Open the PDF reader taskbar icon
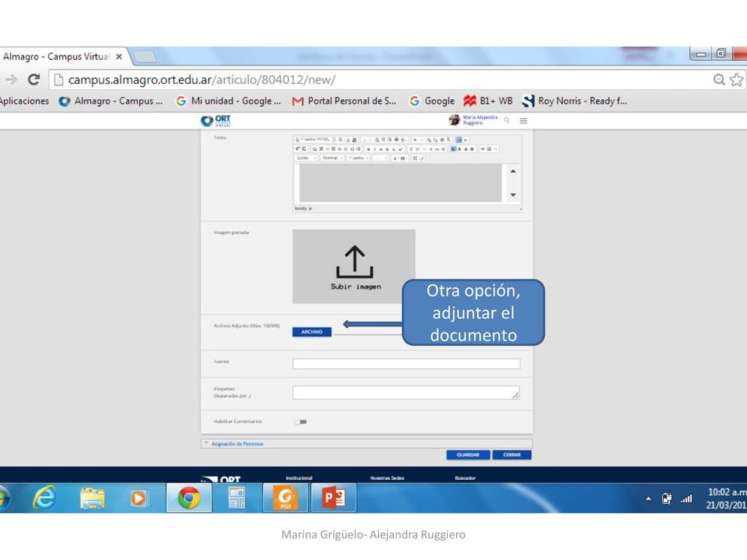The height and width of the screenshot is (560, 747). 285,497
